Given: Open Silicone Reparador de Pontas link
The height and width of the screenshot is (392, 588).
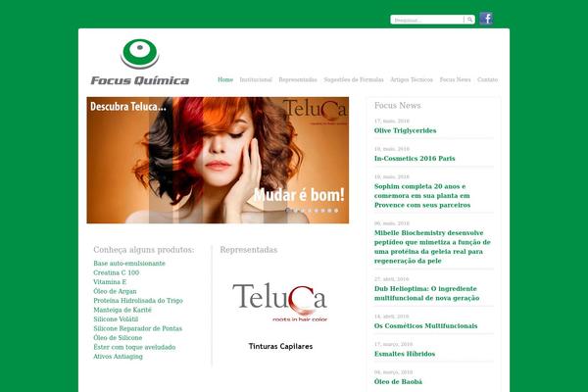Looking at the screenshot, I should click(x=137, y=328).
